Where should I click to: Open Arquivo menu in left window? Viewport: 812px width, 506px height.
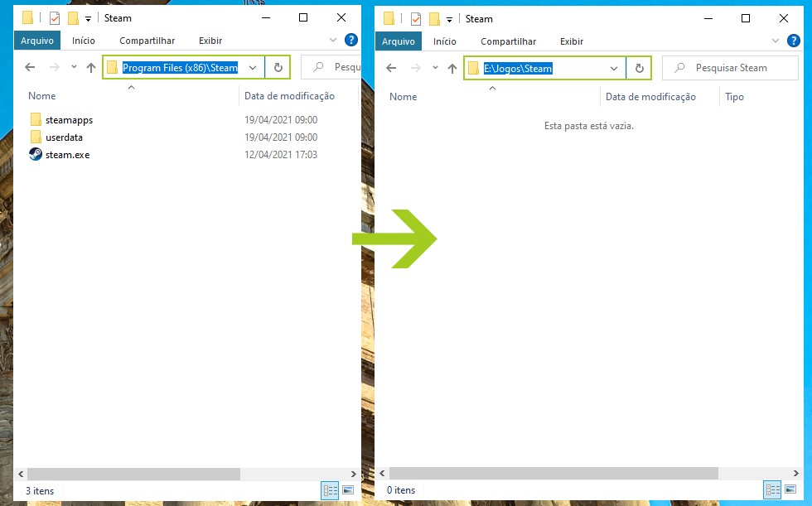click(x=37, y=41)
